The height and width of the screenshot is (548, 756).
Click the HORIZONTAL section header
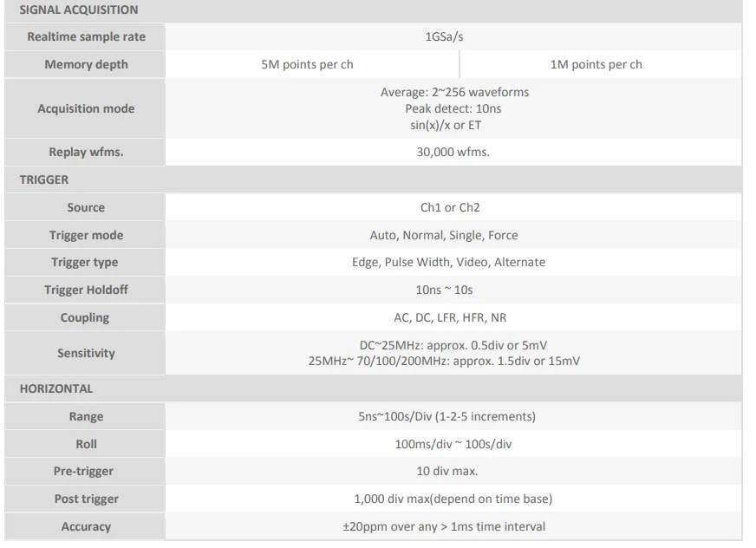pos(56,389)
